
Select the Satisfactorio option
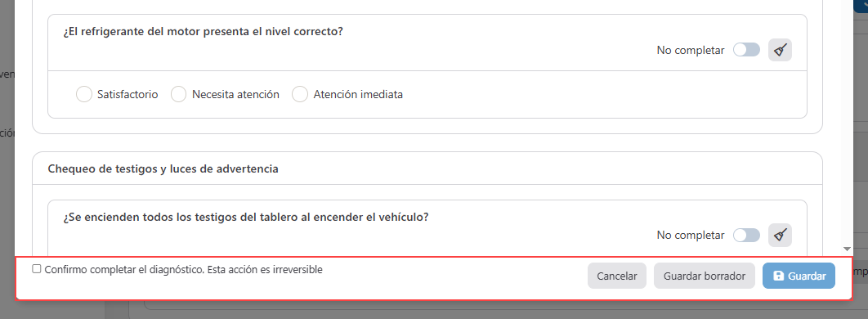point(84,95)
